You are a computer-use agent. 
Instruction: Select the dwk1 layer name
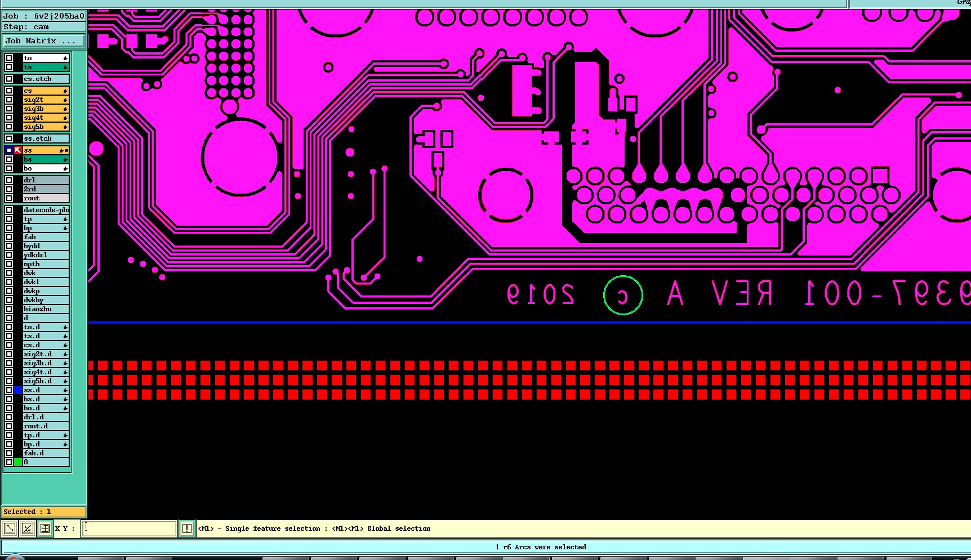(46, 282)
